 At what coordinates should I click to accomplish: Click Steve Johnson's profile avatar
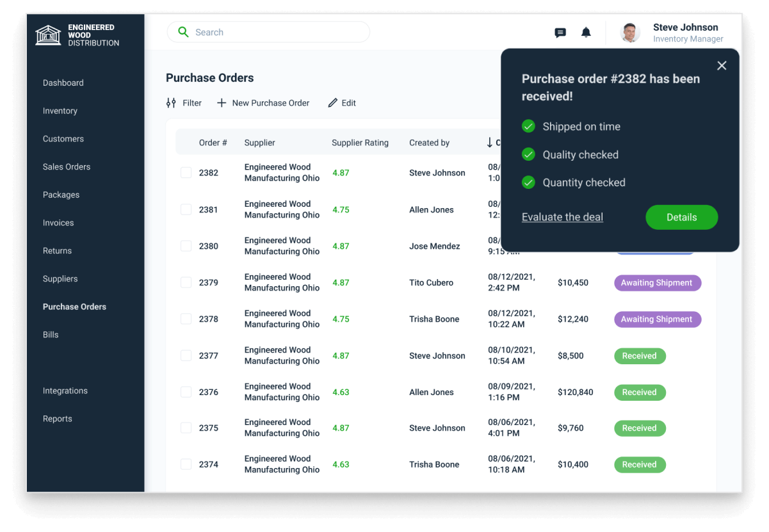click(630, 33)
